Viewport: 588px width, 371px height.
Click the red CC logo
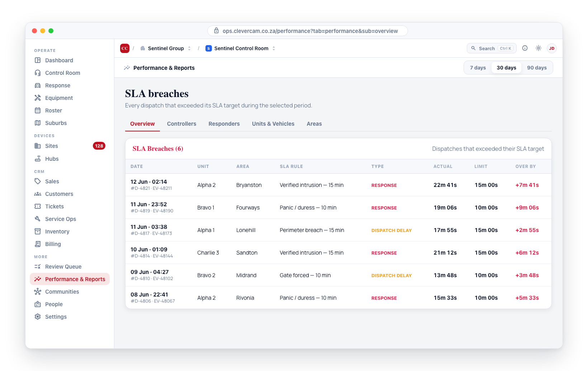(125, 48)
